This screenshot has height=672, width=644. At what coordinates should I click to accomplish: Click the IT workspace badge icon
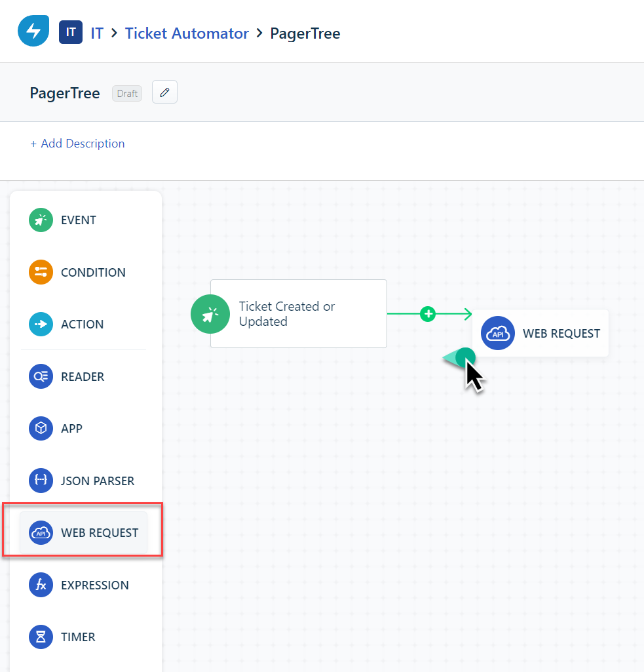pos(71,31)
